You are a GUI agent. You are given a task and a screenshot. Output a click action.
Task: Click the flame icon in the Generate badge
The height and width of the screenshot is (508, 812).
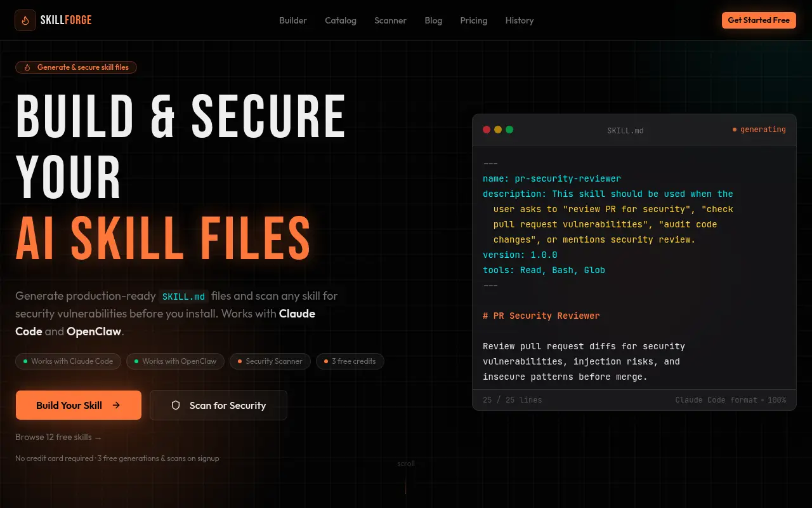tap(27, 67)
